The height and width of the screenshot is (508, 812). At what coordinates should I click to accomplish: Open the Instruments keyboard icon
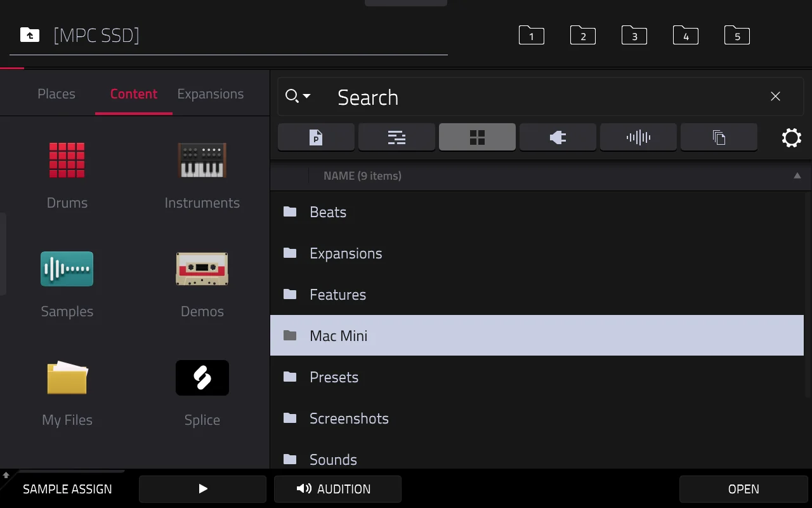202,160
